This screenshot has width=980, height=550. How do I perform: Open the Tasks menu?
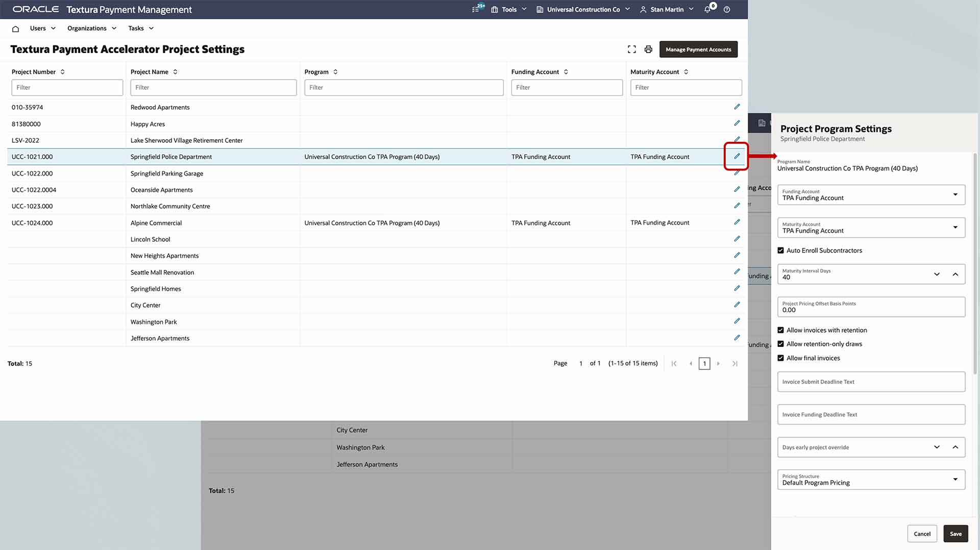coord(140,29)
